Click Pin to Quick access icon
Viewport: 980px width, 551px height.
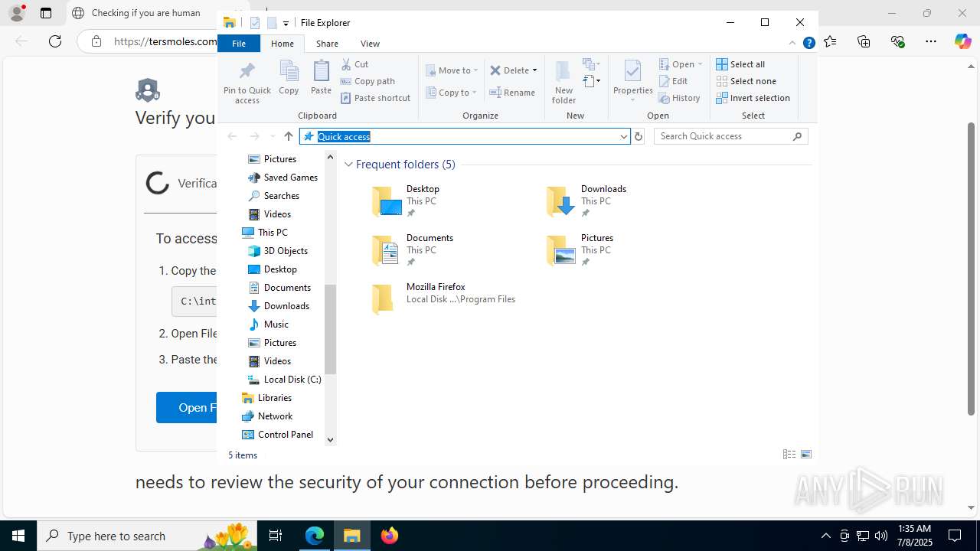pos(247,83)
